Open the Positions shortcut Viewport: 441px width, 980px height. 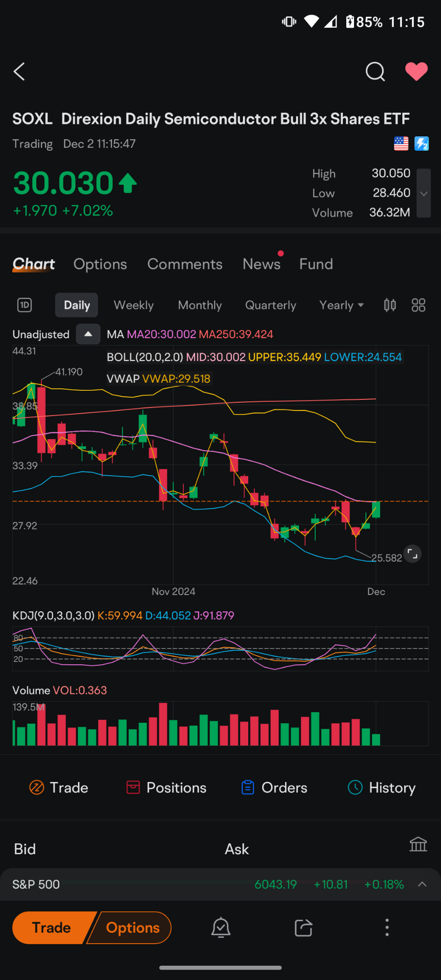pyautogui.click(x=166, y=787)
